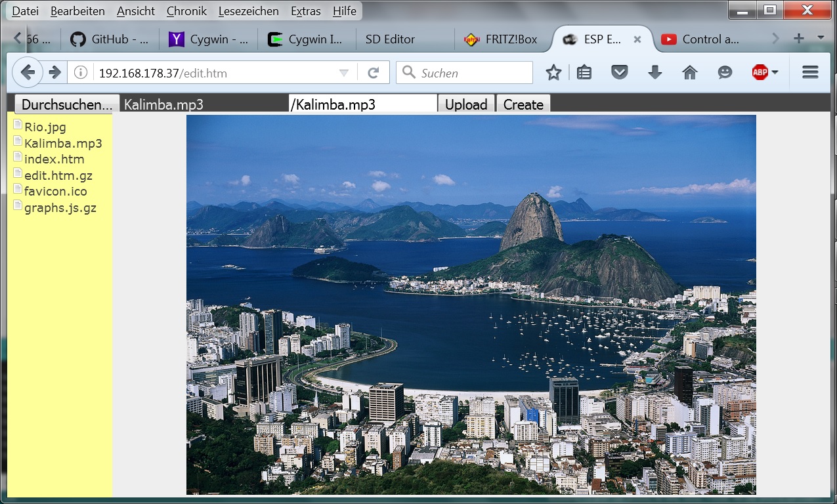Expand the address bar history dropdown

(343, 73)
